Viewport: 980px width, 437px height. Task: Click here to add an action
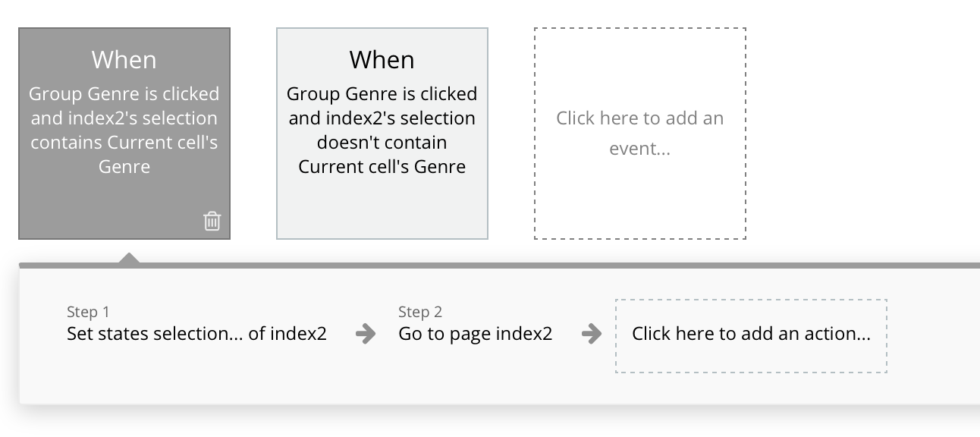[x=751, y=335]
